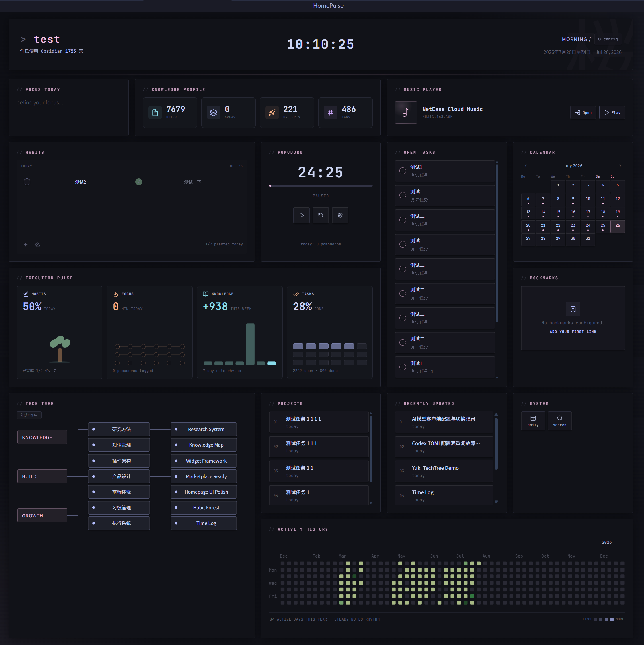Click the habit forest tree icon
This screenshot has height=645, width=644.
(37, 245)
